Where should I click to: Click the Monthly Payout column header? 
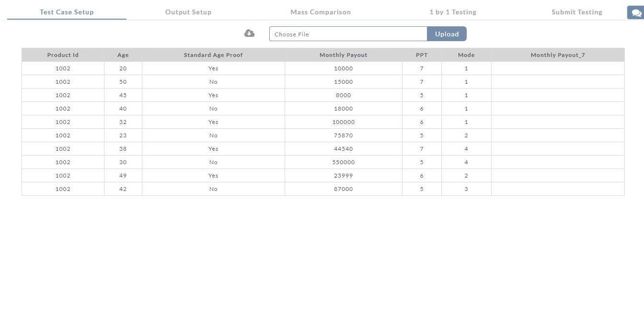click(x=343, y=55)
